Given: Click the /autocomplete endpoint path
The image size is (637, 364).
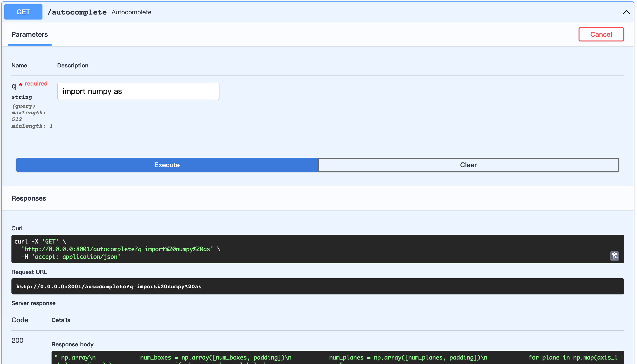Looking at the screenshot, I should tap(77, 12).
